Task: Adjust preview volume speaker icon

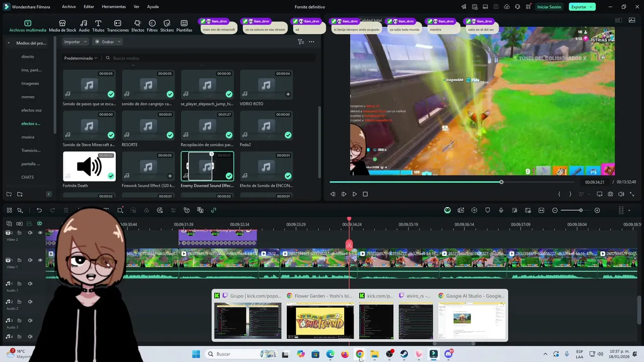Action: point(621,194)
